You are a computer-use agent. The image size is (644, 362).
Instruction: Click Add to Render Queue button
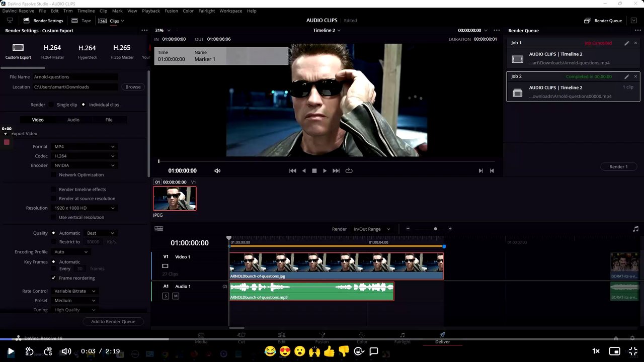coord(113,322)
